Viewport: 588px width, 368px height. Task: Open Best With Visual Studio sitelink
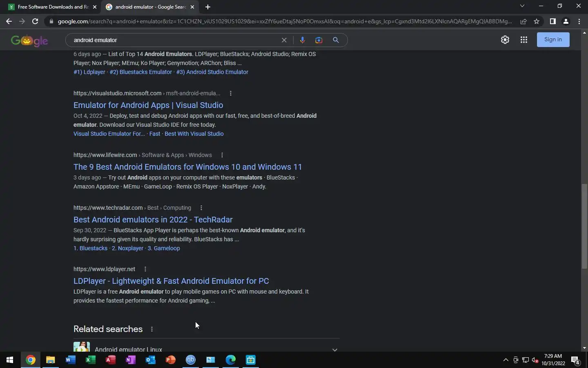tap(194, 134)
